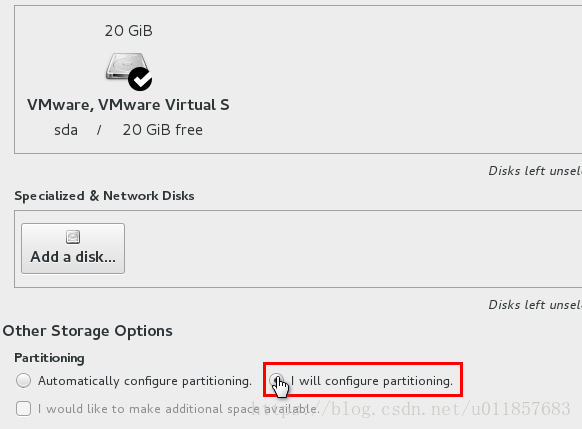Click the "20 GiB free" space text
The height and width of the screenshot is (429, 582).
click(163, 130)
